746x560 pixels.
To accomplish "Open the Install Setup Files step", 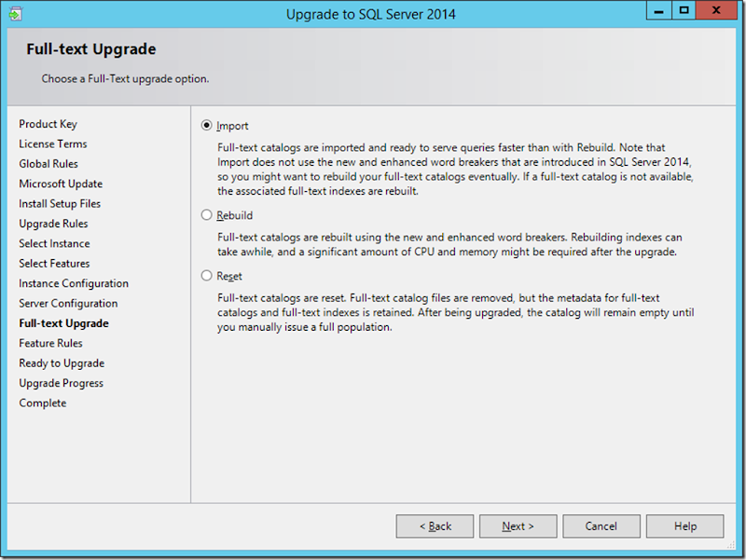I will [x=60, y=204].
